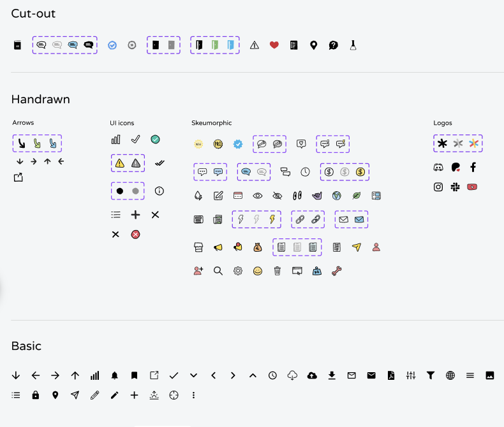Select the Discord logo icon
This screenshot has height=427, width=504.
point(438,168)
